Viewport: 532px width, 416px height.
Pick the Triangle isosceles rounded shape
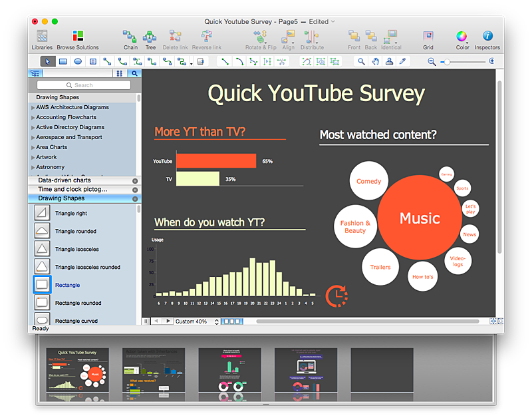coord(42,267)
